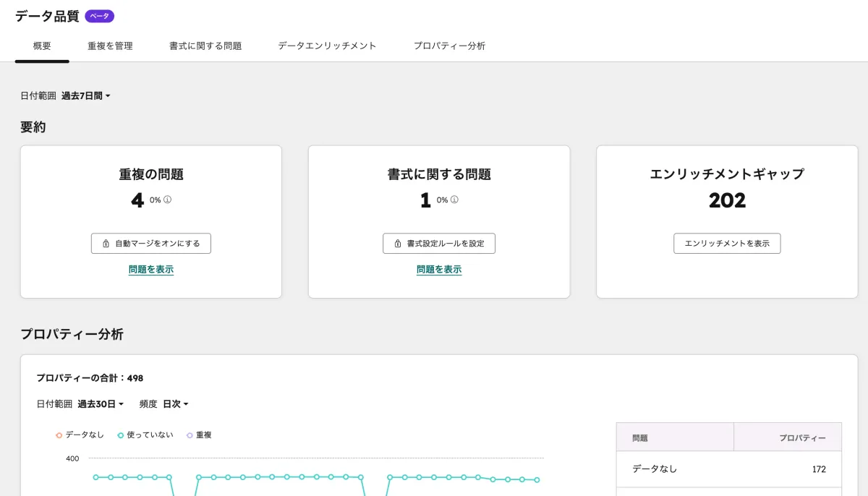The height and width of the screenshot is (496, 868).
Task: Open 問題を表示 link under duplicate issues
Action: pyautogui.click(x=150, y=270)
